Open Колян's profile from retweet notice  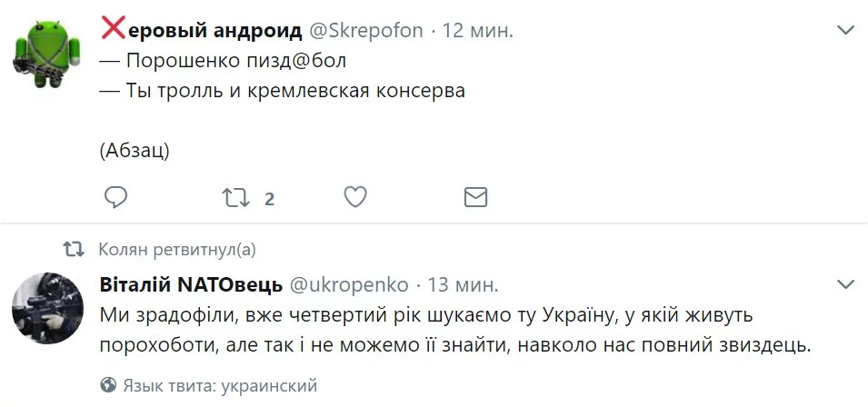122,249
